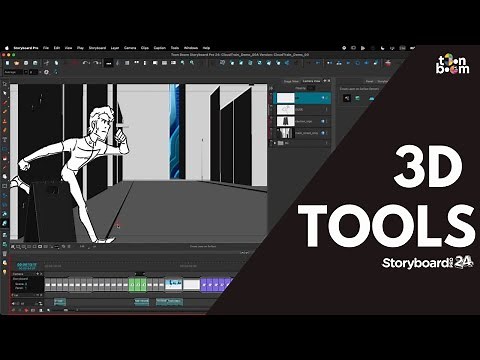Image resolution: width=480 pixels, height=360 pixels.
Task: Open the small dropdown beside Average
Action: pyautogui.click(x=26, y=72)
